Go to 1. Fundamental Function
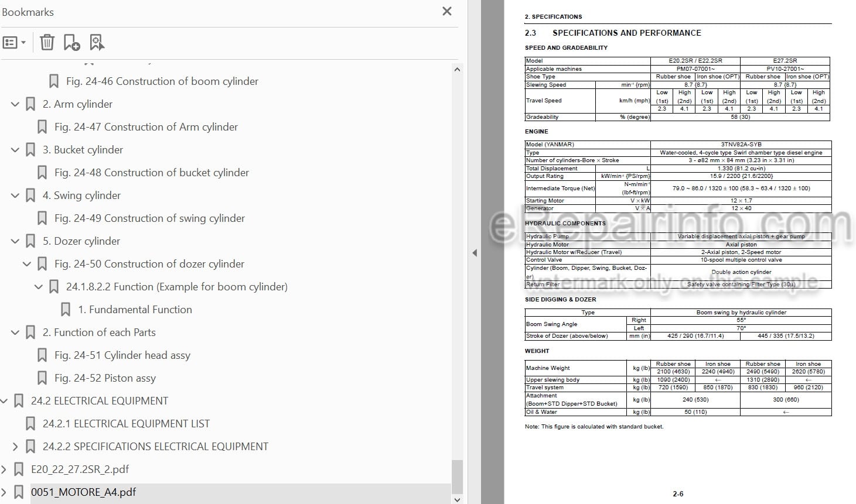This screenshot has width=856, height=504. [135, 309]
